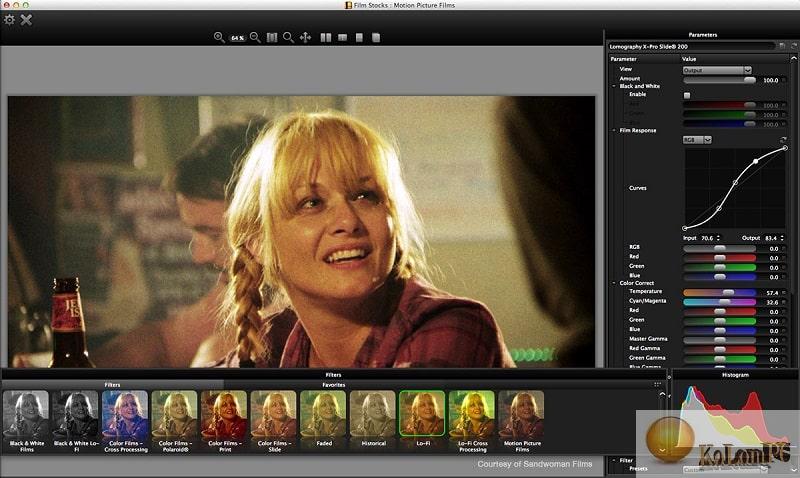Click the Color Correct Blue slider
The height and width of the screenshot is (478, 800).
719,331
